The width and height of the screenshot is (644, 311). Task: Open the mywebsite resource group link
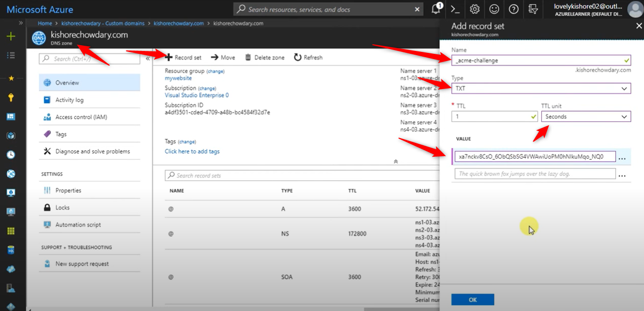[178, 78]
